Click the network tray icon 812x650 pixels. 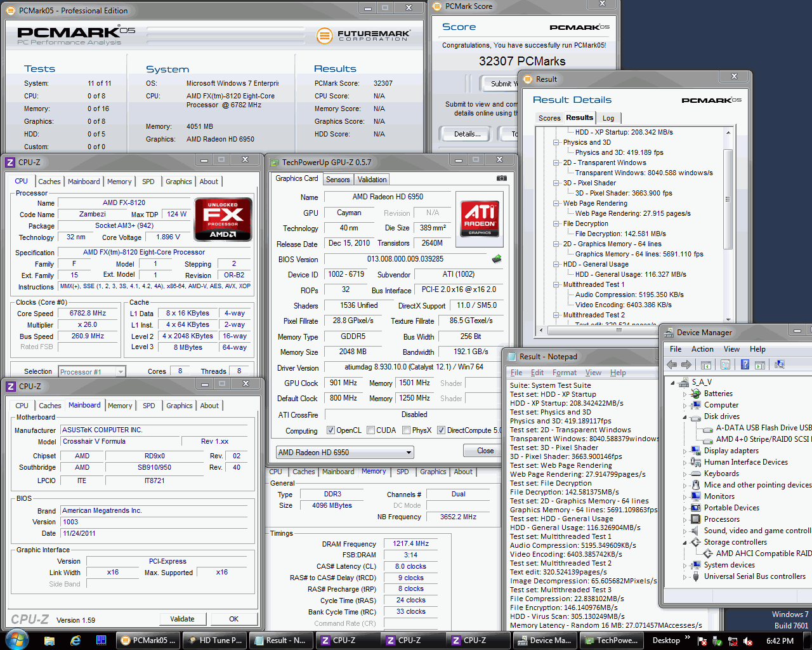point(733,641)
